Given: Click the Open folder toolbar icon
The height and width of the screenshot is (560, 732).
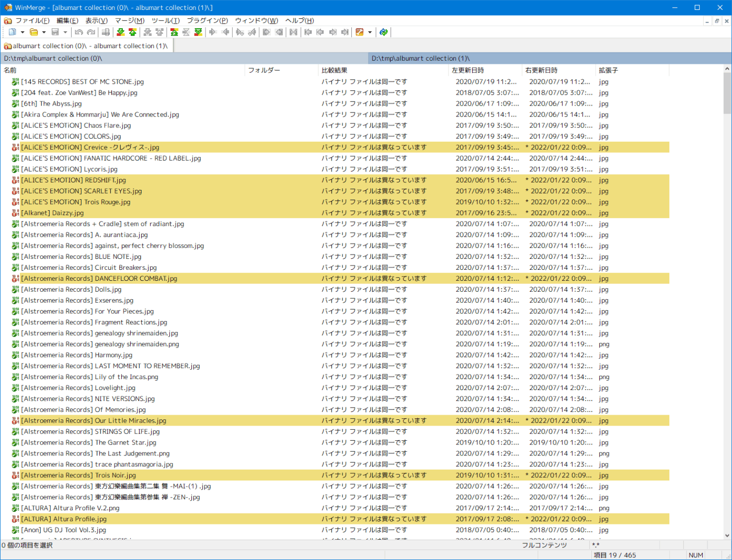Looking at the screenshot, I should [34, 32].
